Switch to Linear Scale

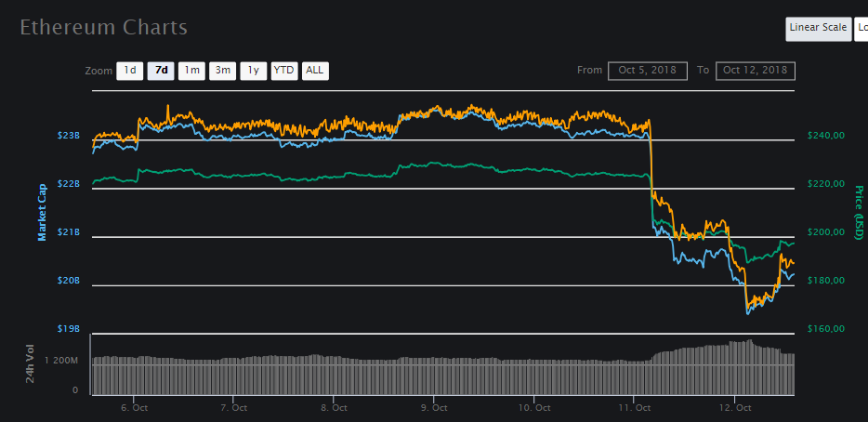point(818,29)
